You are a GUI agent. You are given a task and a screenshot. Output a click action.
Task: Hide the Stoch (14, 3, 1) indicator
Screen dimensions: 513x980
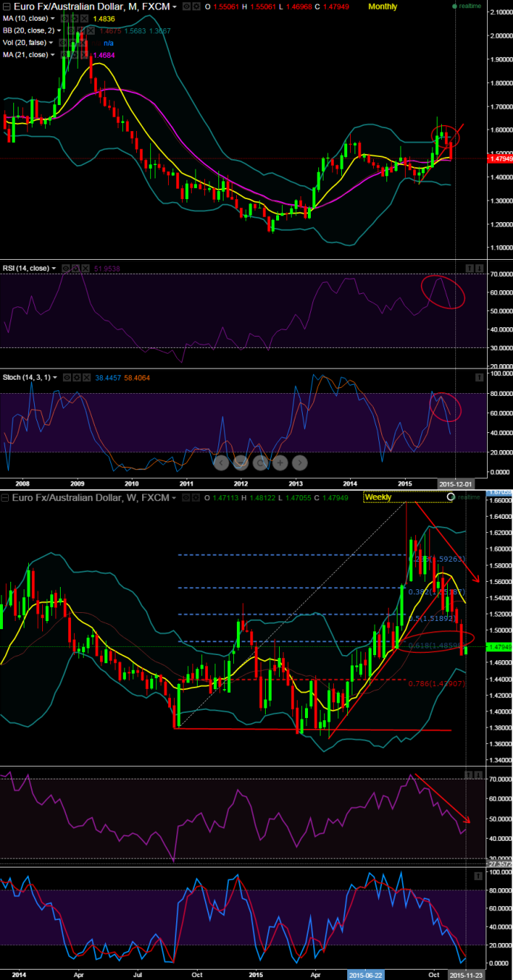pos(67,377)
